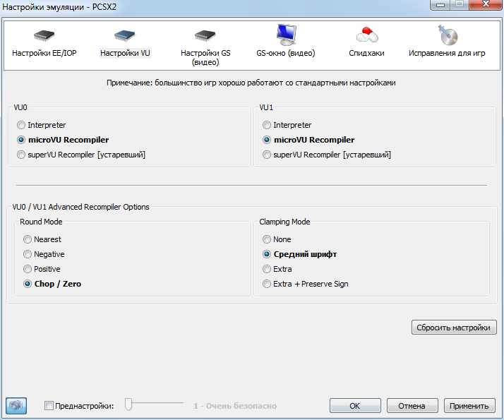Click the Сбросить настройки button

pos(454,327)
